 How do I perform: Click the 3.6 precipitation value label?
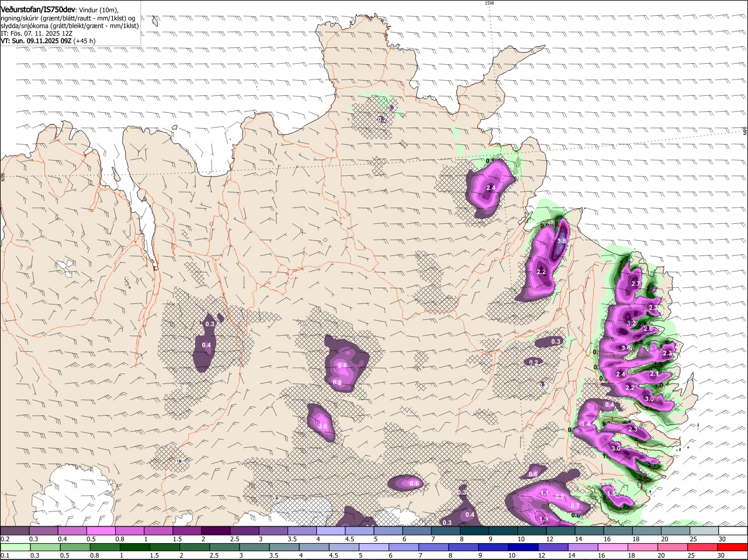[625, 348]
